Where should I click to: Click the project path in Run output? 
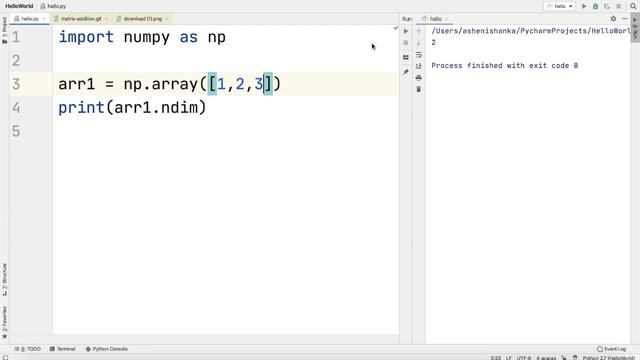(x=531, y=31)
